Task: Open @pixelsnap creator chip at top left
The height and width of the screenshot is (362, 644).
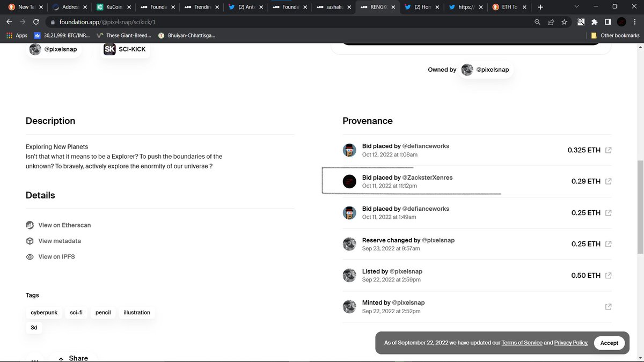Action: point(54,49)
